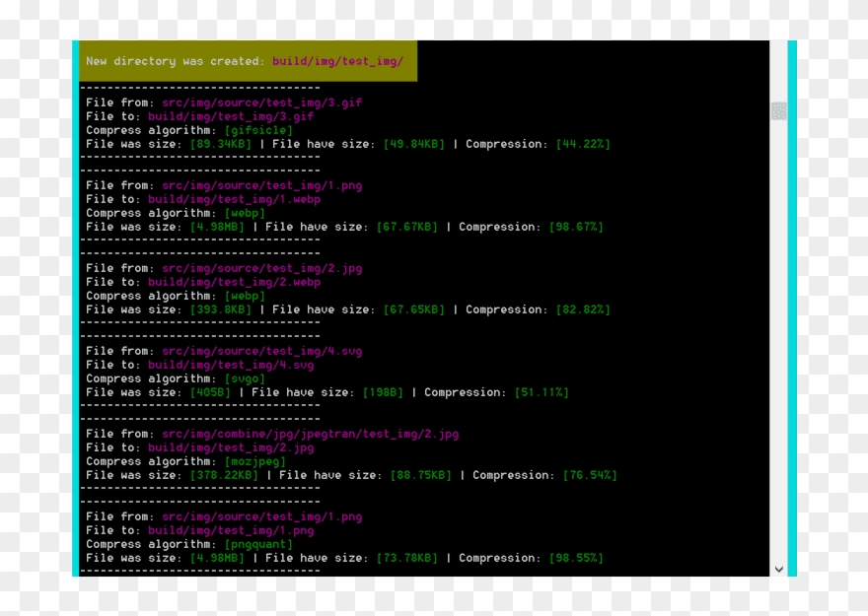Click the [51.11%] compression value
This screenshot has height=616, width=868.
point(542,392)
